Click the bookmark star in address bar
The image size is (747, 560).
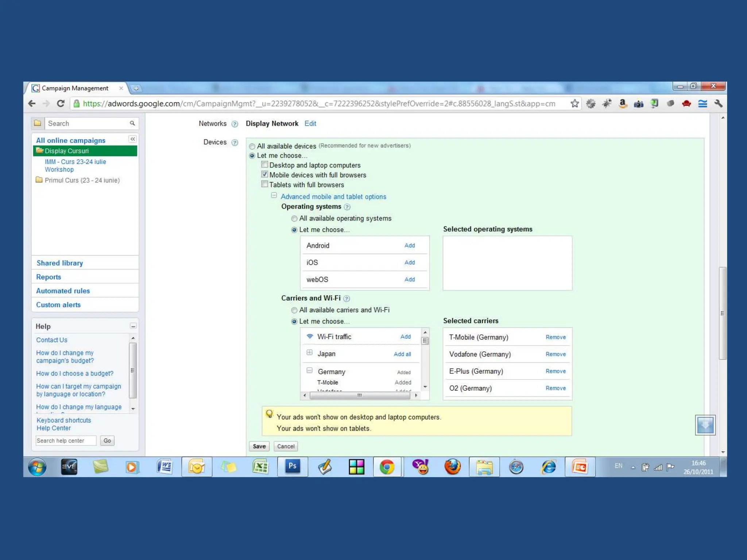(574, 104)
